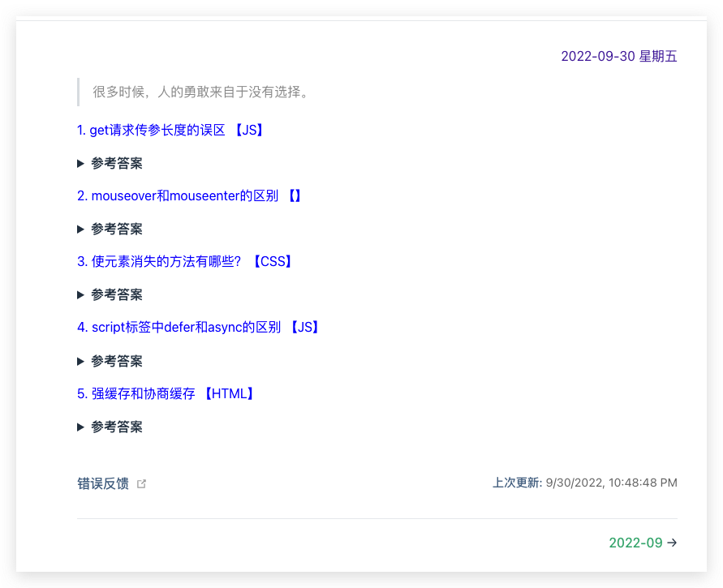Go to the 2022-09 next page link
Viewport: 723px width, 588px height.
tap(635, 543)
